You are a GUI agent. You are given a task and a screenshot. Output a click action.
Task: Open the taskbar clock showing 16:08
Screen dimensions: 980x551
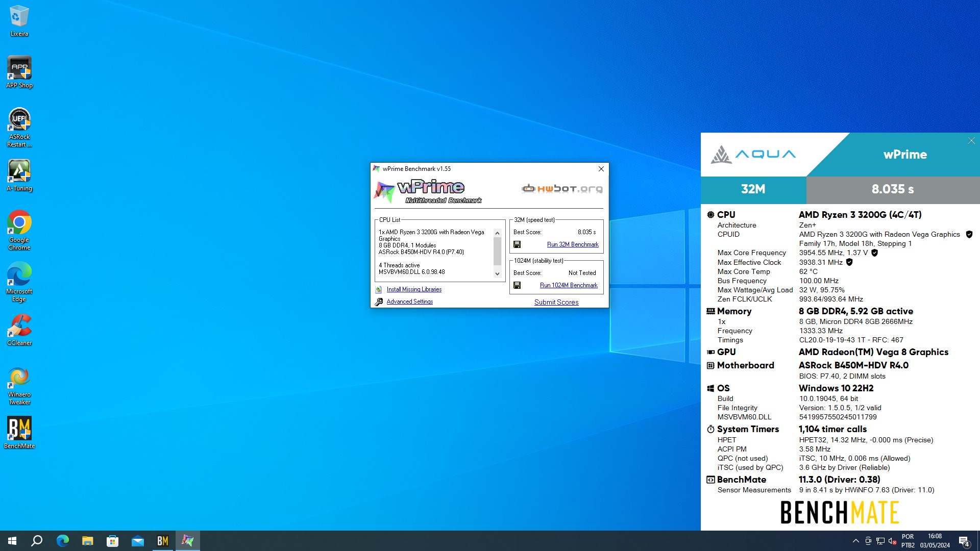[x=935, y=541]
